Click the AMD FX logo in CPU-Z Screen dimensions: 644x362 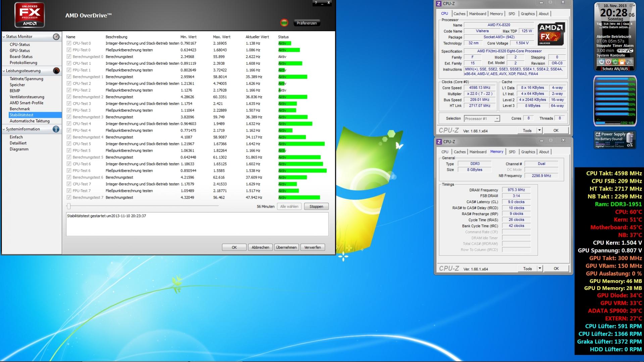click(x=551, y=34)
